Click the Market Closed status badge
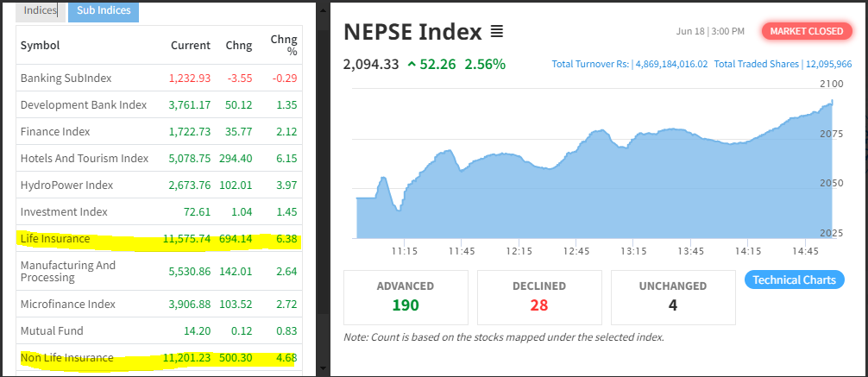The height and width of the screenshot is (377, 868). pos(806,31)
